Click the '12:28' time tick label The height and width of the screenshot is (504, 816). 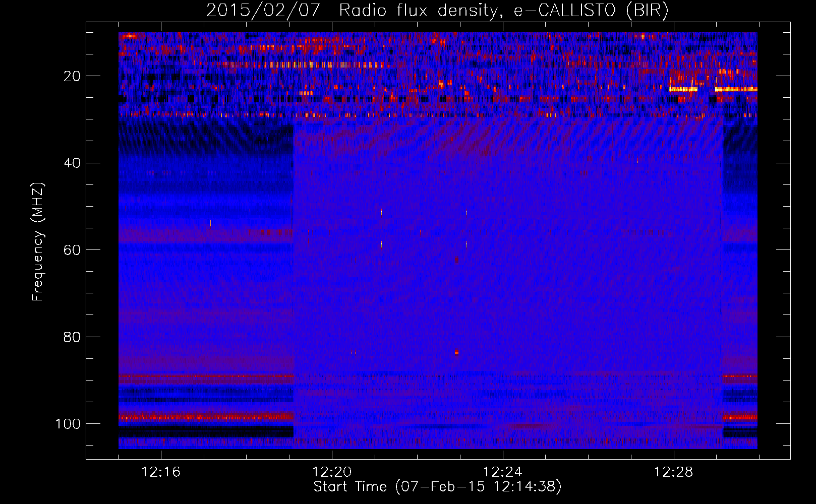coord(674,472)
